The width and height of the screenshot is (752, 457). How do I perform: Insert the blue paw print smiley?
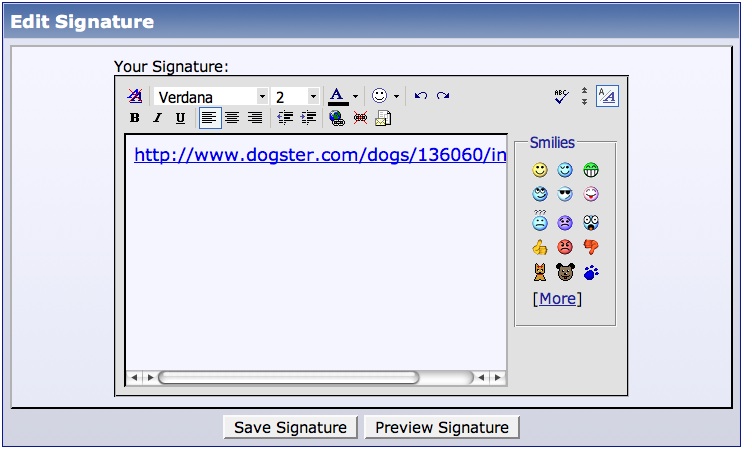591,272
